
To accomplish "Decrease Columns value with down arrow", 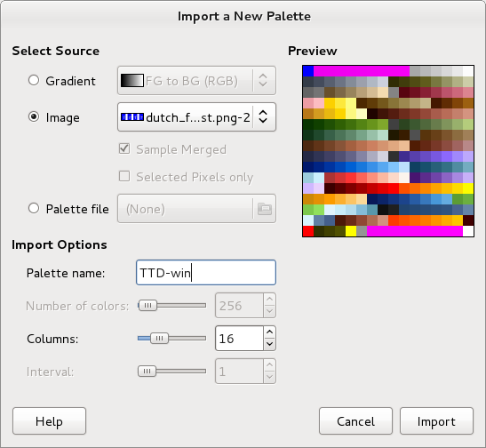I will 270,344.
